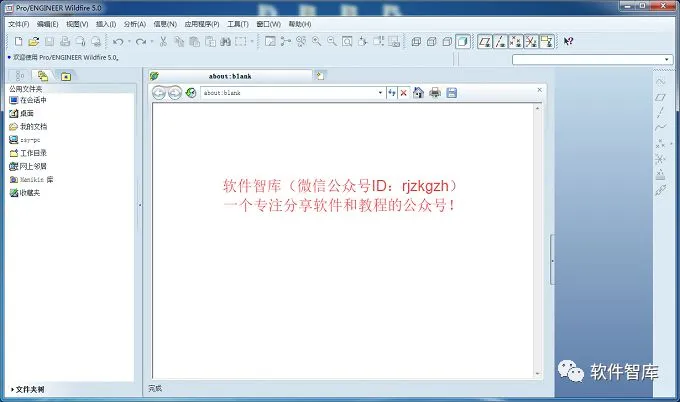The width and height of the screenshot is (680, 402).
Task: Go back with the browser Back arrow
Action: coord(159,92)
